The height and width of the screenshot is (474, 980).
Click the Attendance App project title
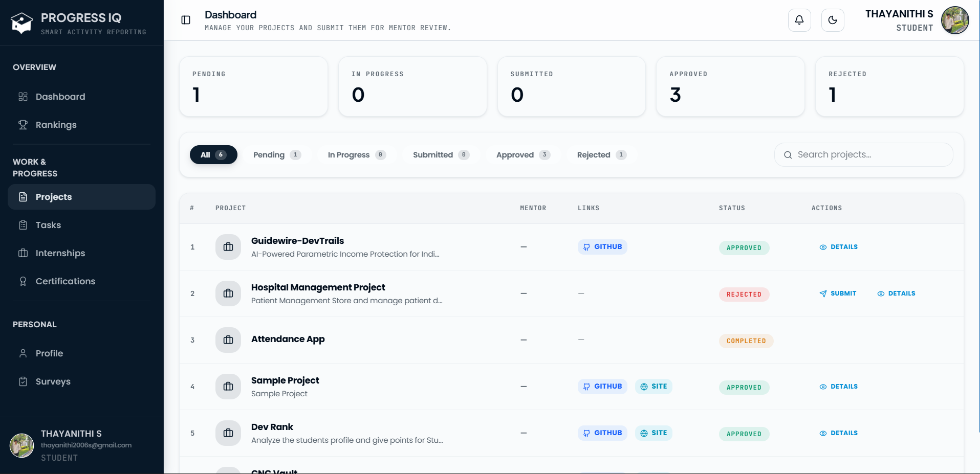pos(288,339)
